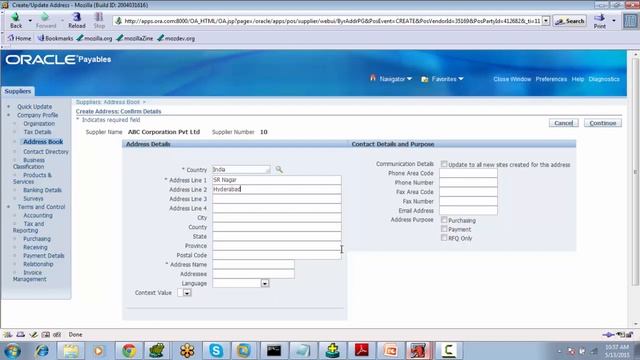Open Tax Details in sidebar
Screen dimensions: 640x360
(x=37, y=132)
